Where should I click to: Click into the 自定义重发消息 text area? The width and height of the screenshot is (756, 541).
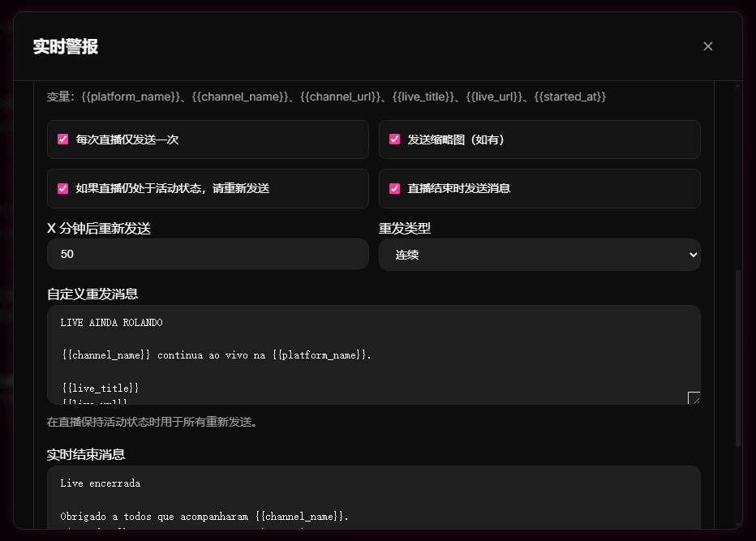pyautogui.click(x=374, y=354)
